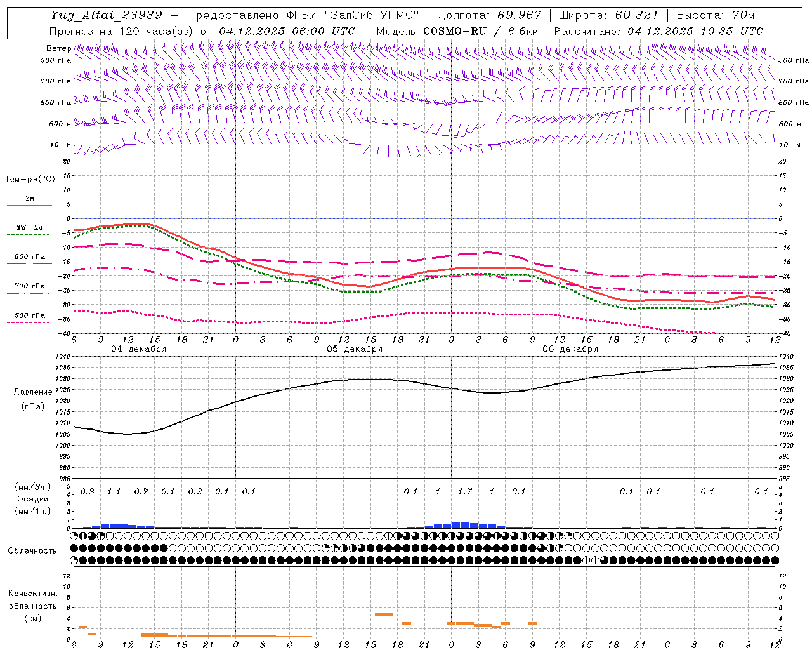
Task: Click the 0.3 precipitation value
Action: 87,492
